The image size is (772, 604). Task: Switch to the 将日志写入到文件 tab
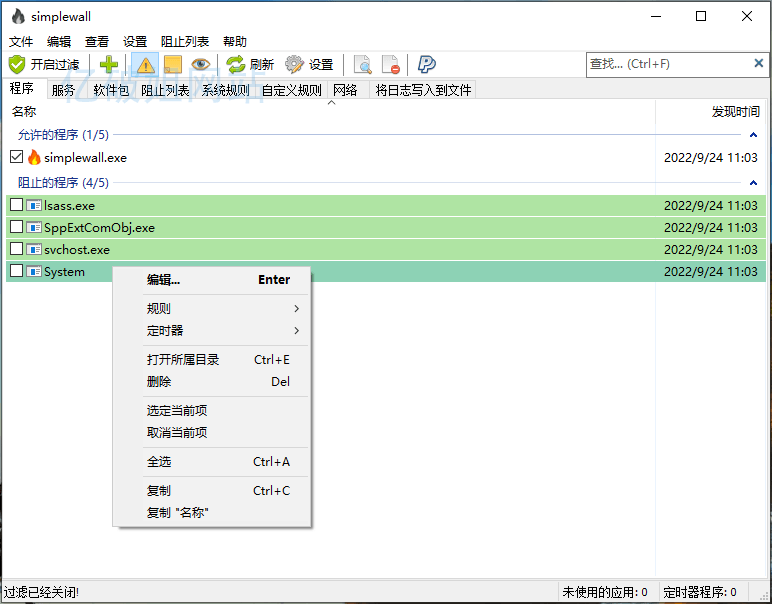click(423, 90)
